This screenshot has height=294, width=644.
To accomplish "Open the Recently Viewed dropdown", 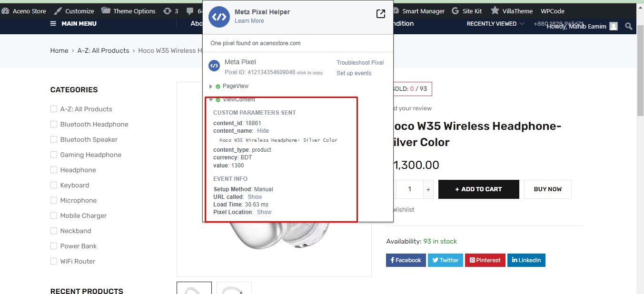I will coord(495,24).
